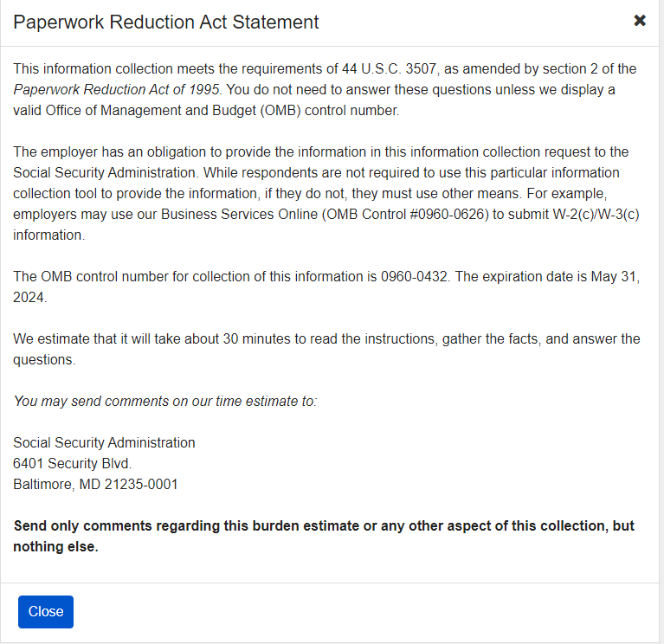The image size is (664, 644).
Task: Click the bold nothing else. text
Action: [x=55, y=547]
